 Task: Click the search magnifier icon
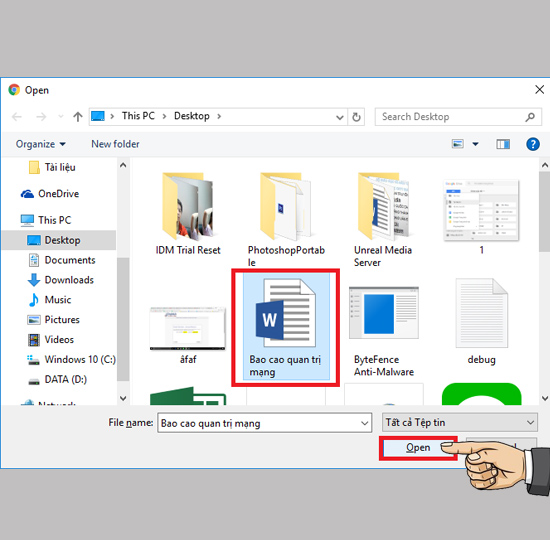(x=530, y=117)
